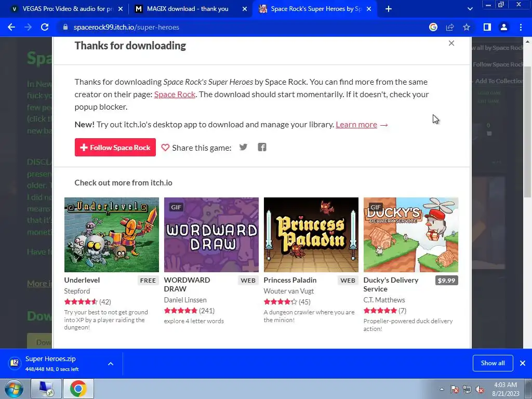This screenshot has height=399, width=532.
Task: Share this page via share icon
Action: coord(450,27)
